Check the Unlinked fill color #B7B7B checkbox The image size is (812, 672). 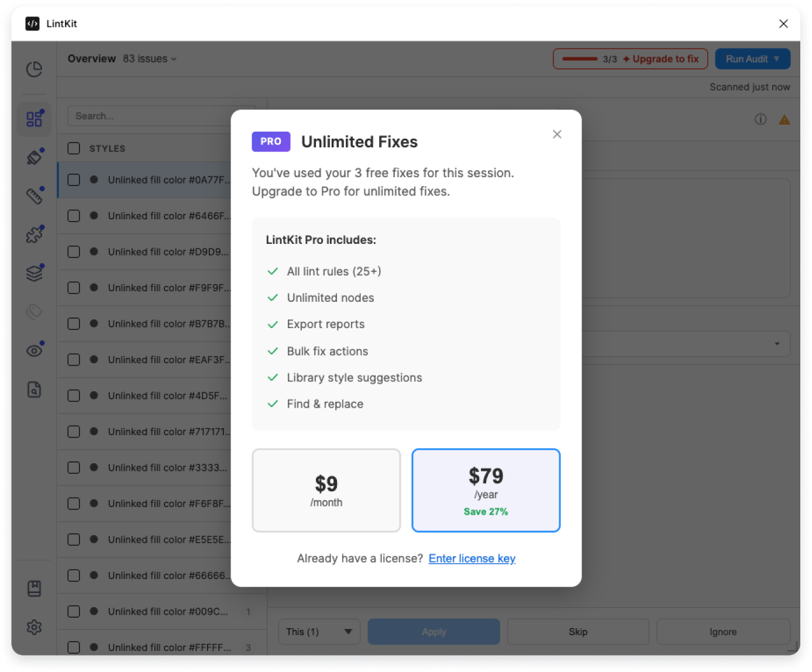tap(74, 324)
